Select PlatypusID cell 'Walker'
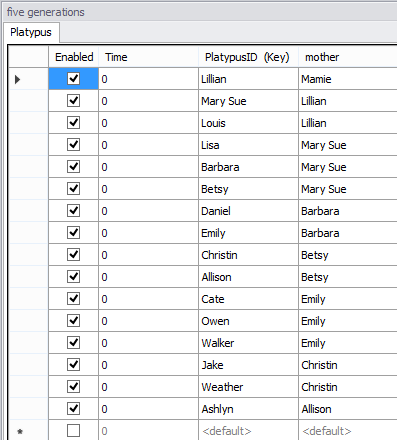 tap(248, 343)
